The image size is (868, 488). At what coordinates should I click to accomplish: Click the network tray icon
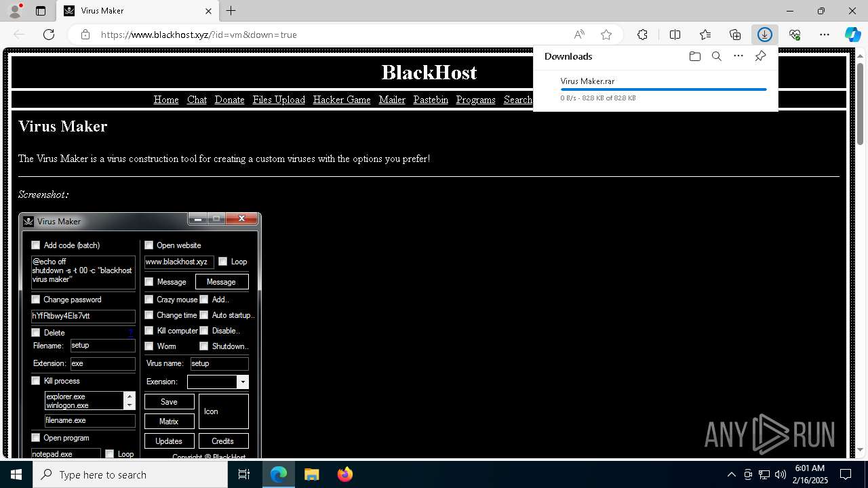[x=764, y=474]
